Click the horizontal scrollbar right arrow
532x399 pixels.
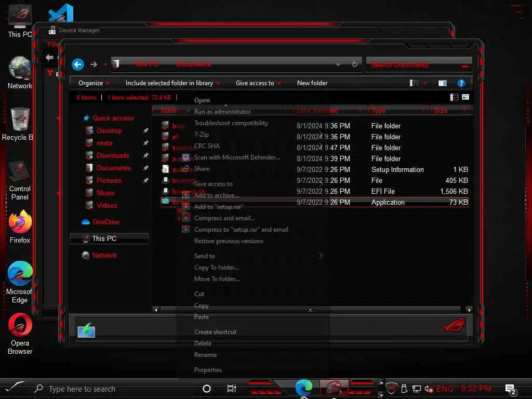click(469, 310)
